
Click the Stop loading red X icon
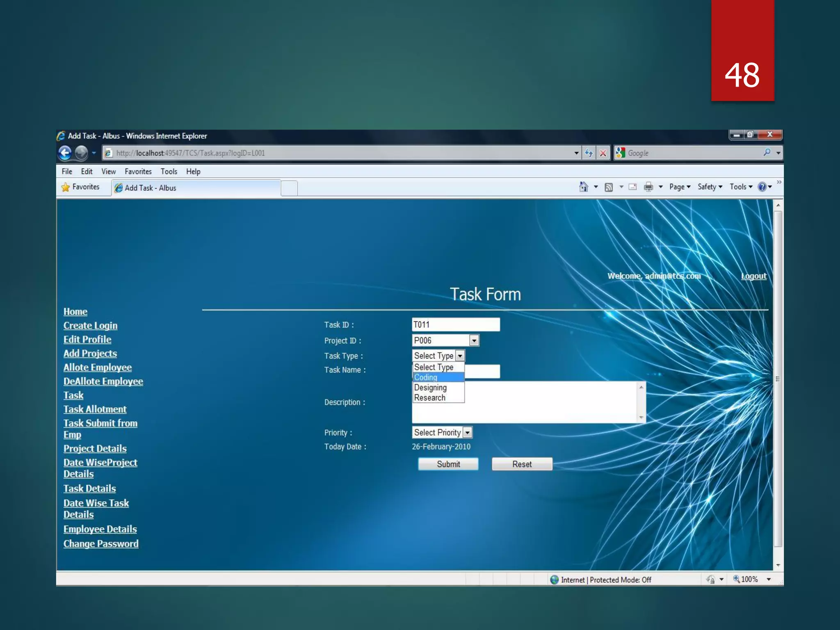[603, 153]
